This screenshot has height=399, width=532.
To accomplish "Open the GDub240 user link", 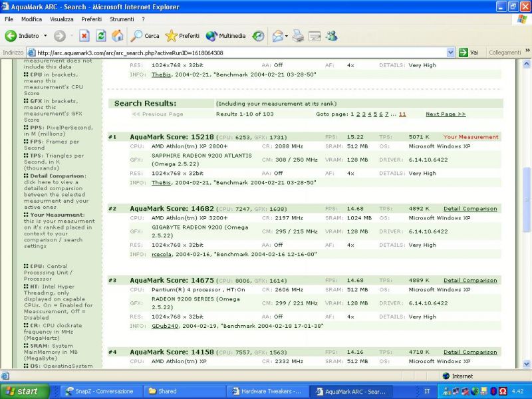I will click(x=164, y=326).
